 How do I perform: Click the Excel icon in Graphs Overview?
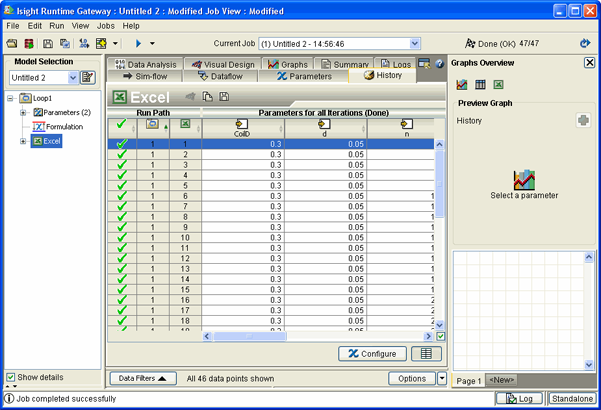pos(497,84)
